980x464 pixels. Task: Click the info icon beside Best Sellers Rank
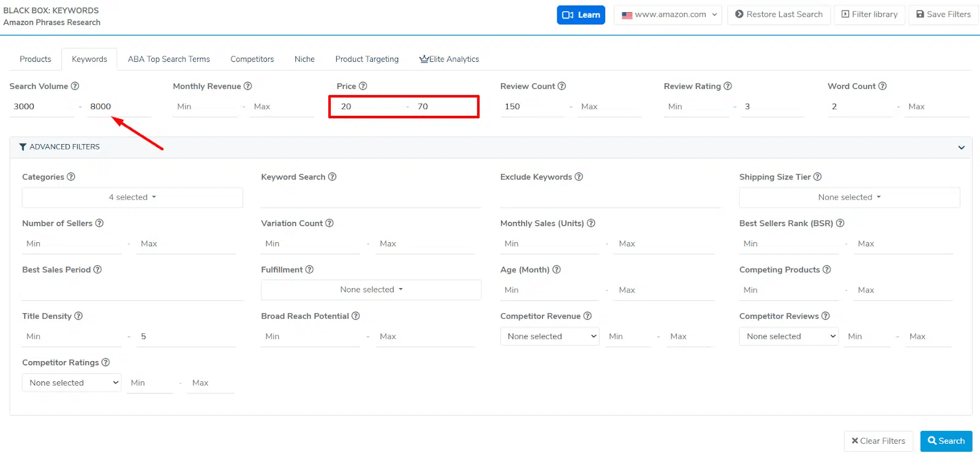tap(840, 224)
